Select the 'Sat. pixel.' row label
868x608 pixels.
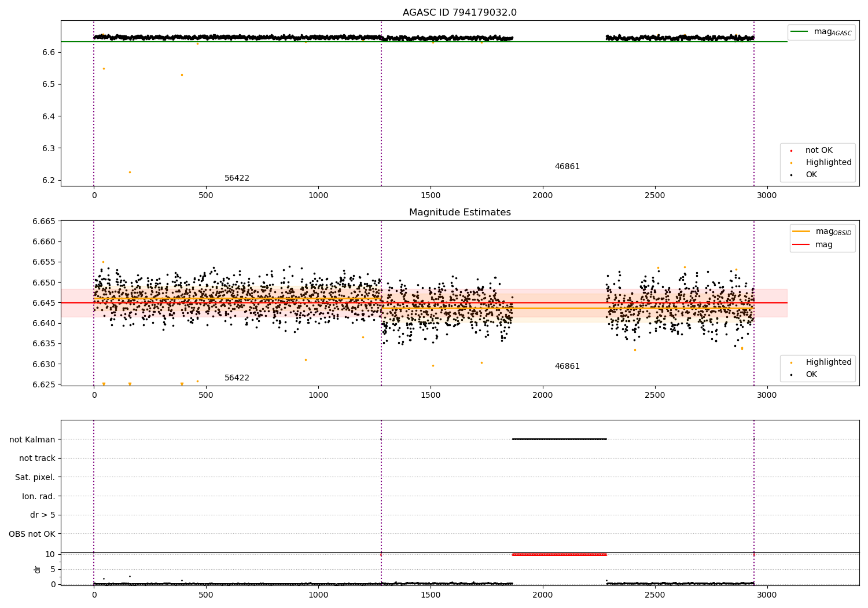(x=35, y=478)
